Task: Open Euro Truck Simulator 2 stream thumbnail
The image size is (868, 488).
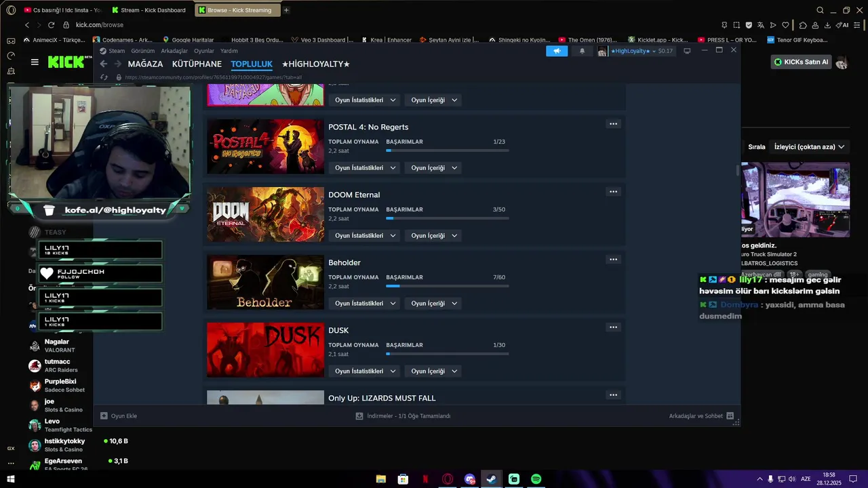Action: point(795,199)
